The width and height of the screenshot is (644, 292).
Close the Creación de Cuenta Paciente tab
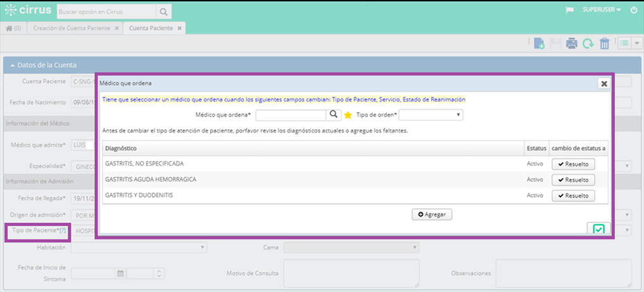point(117,29)
